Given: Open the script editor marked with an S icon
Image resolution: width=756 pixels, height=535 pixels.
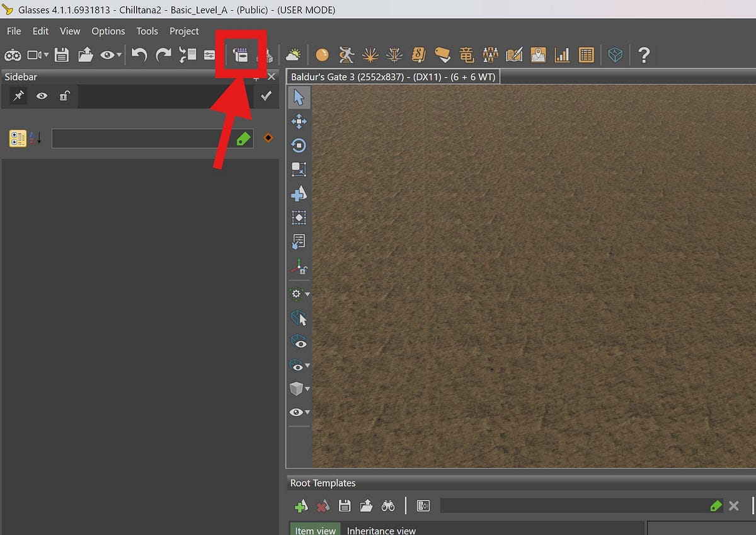Looking at the screenshot, I should click(419, 55).
